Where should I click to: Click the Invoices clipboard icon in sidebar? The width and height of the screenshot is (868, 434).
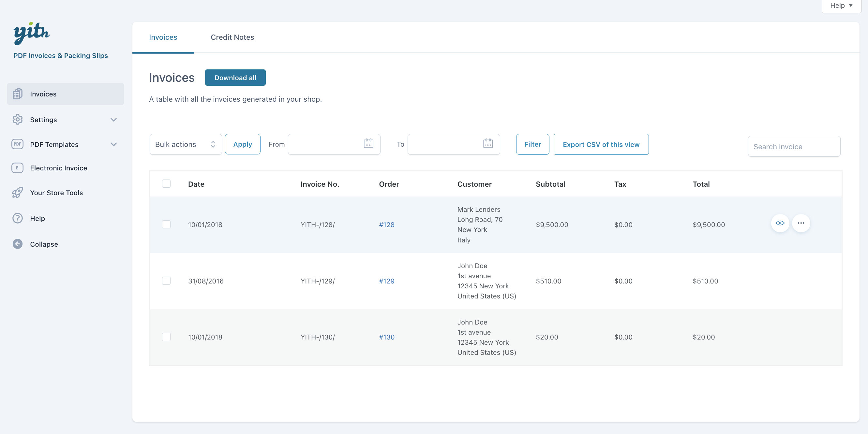(x=18, y=94)
